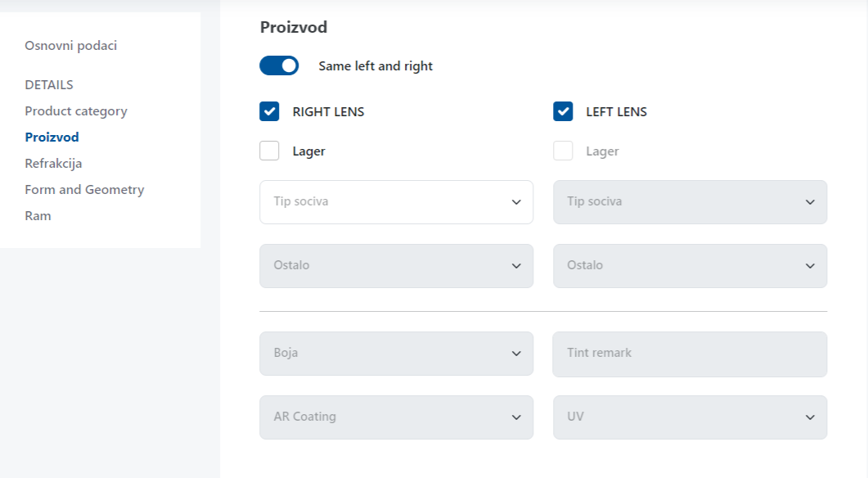Uncheck the LEFT LENS checkbox
The image size is (868, 478).
point(563,111)
